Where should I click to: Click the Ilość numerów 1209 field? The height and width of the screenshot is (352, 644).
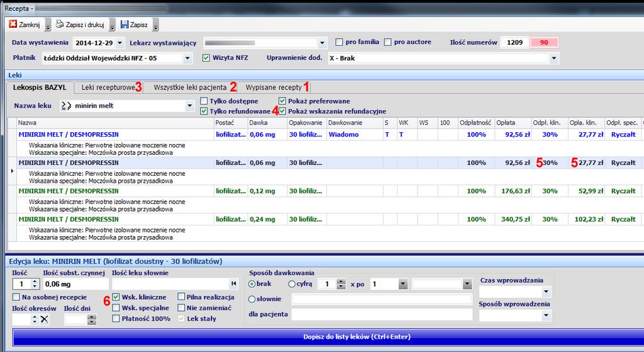514,42
